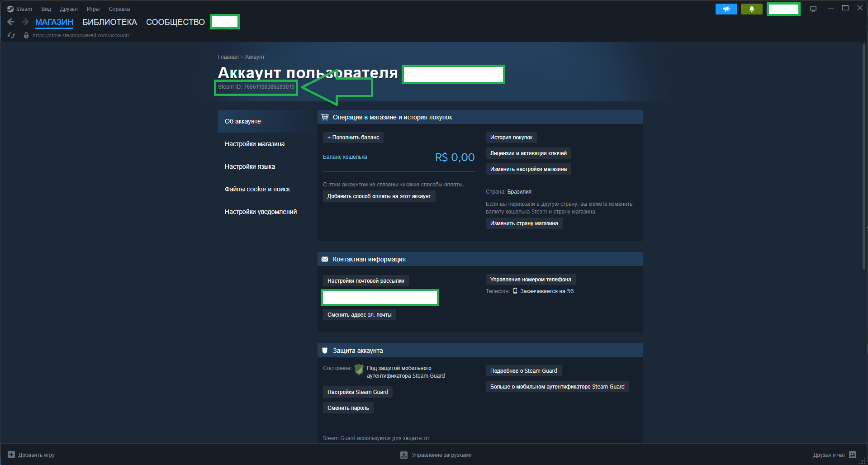Click Управление номером телефона button
Viewport: 868px width, 465px height.
(531, 280)
